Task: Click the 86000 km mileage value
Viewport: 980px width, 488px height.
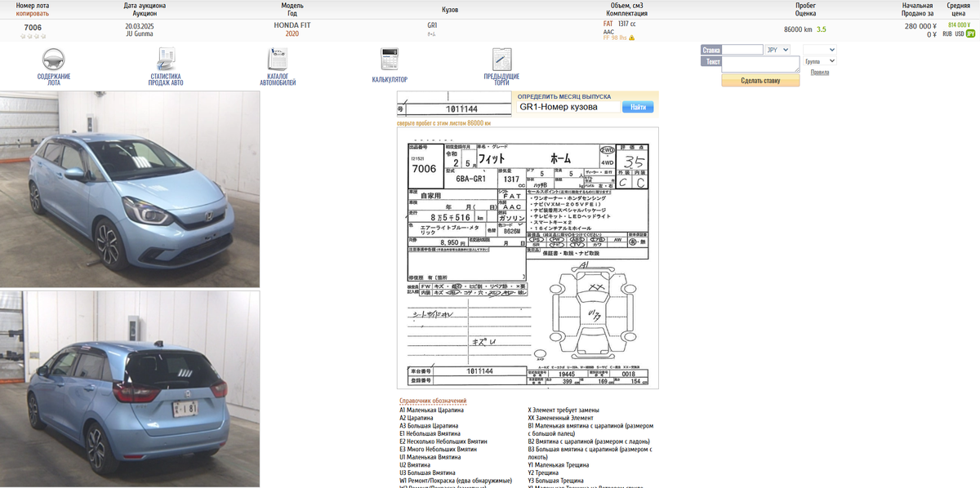Action: [x=798, y=29]
